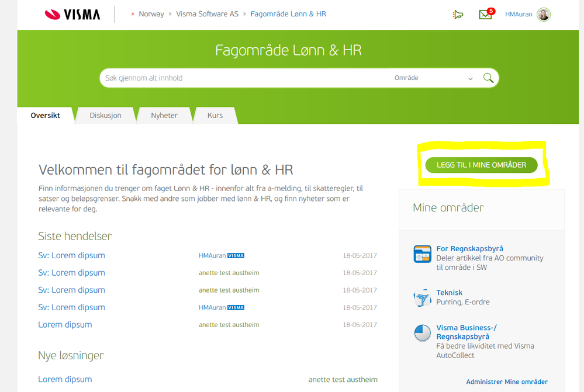This screenshot has height=392, width=584.
Task: Open Fagområde Lønn & HR breadcrumb link
Action: 288,14
